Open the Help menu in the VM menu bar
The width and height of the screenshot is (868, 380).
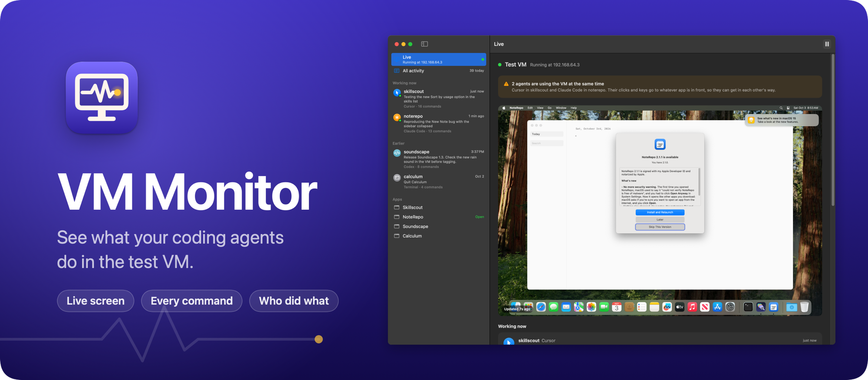[x=574, y=108]
